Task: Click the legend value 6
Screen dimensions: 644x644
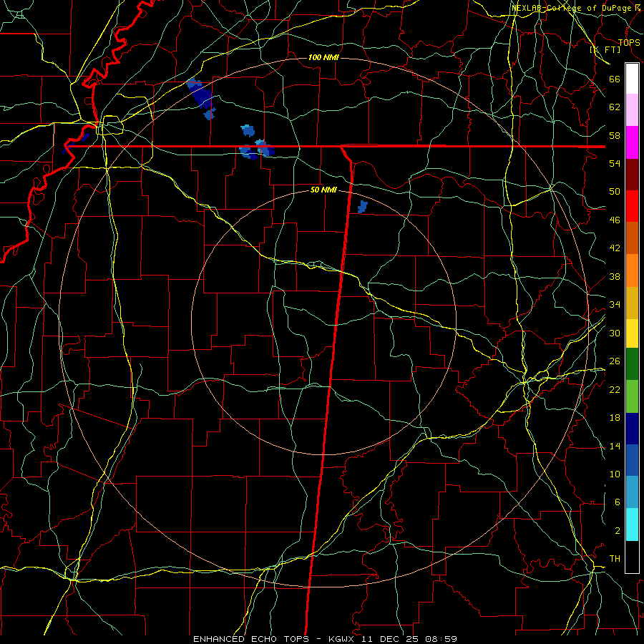Action: pyautogui.click(x=618, y=502)
